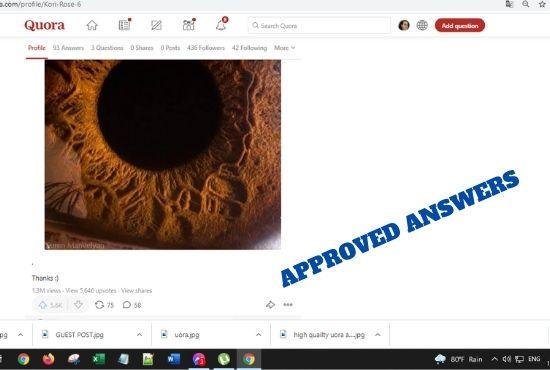Expand the leftmost jpg download options
This screenshot has width=550, height=370.
click(21, 335)
